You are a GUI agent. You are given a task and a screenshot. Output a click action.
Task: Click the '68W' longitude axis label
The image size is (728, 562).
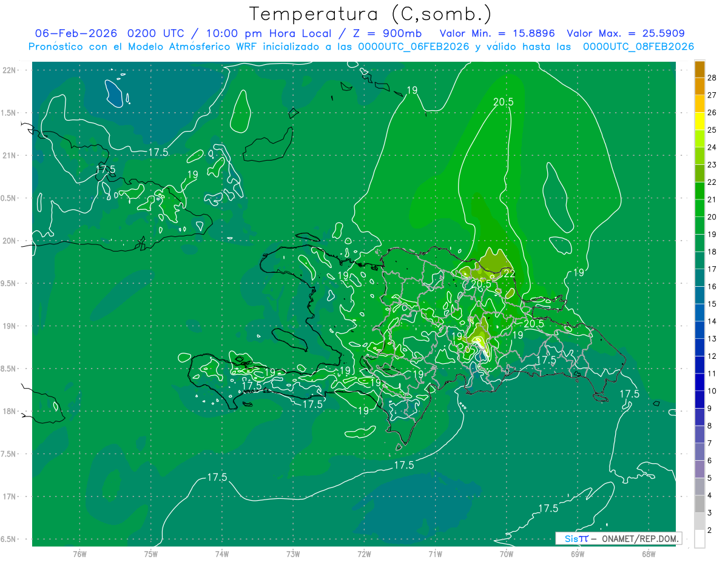click(x=648, y=554)
